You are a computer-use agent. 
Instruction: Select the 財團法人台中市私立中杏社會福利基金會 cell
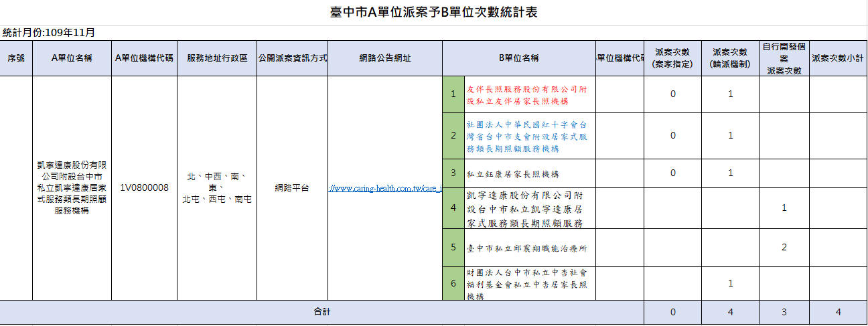(530, 283)
